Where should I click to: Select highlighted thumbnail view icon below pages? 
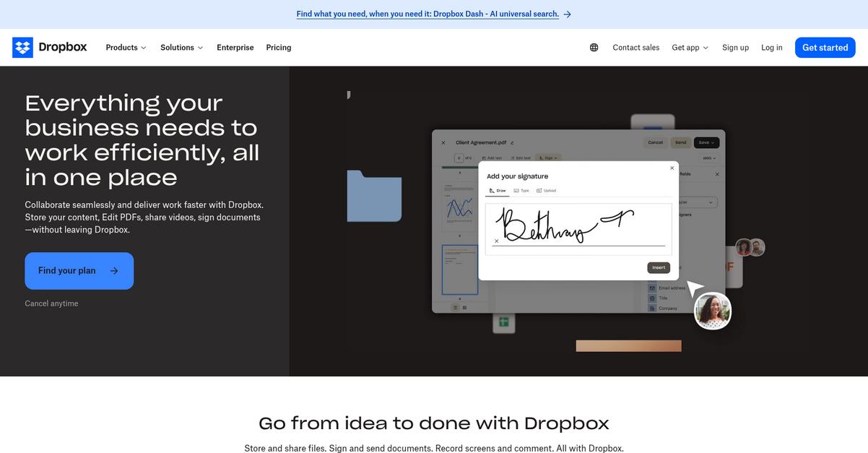tap(455, 307)
